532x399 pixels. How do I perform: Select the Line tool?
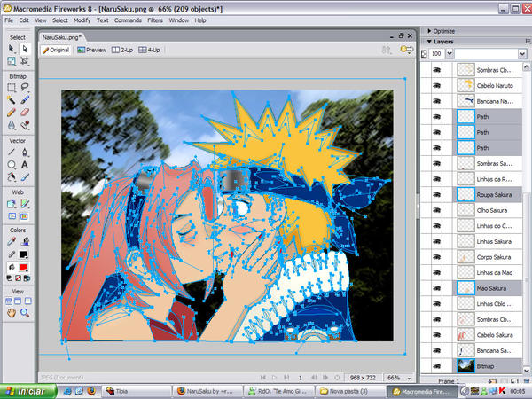coord(12,152)
